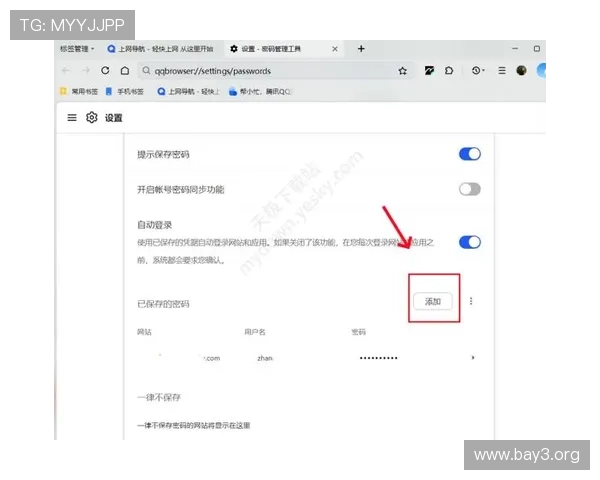This screenshot has height=480, width=600.
Task: Click the masked password dots in saved row
Action: coord(378,358)
